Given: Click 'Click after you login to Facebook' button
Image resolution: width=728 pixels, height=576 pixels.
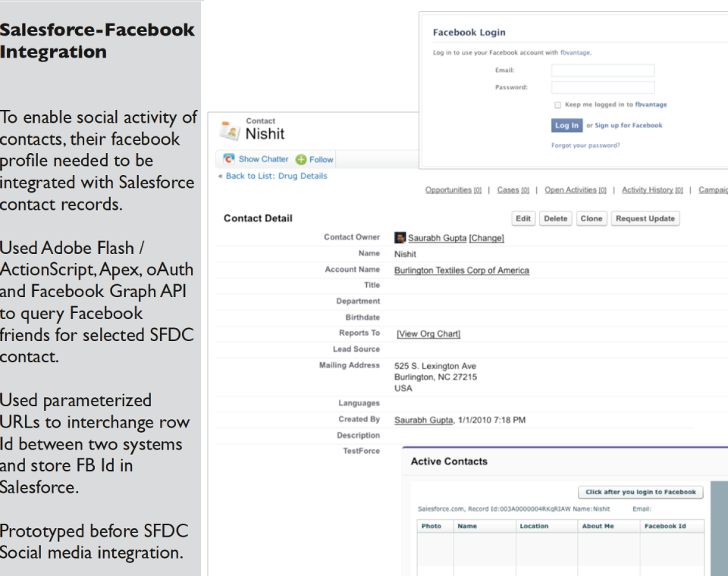Looking at the screenshot, I should 641,492.
